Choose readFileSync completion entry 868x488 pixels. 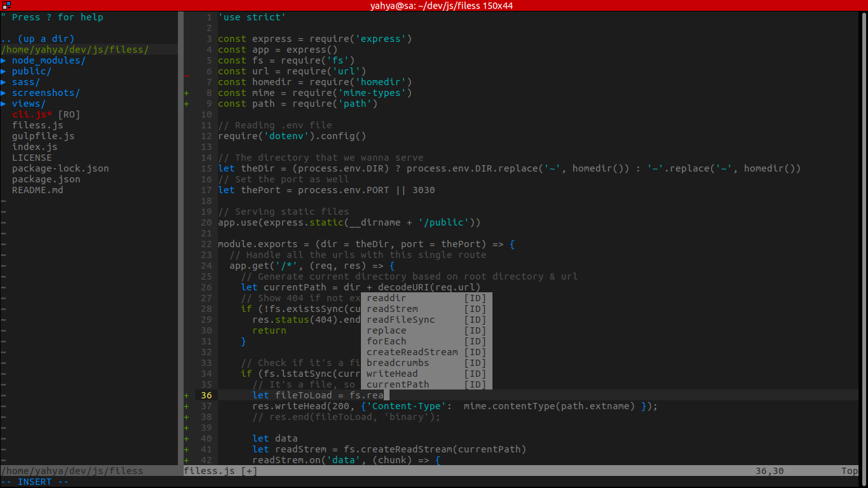pos(426,320)
